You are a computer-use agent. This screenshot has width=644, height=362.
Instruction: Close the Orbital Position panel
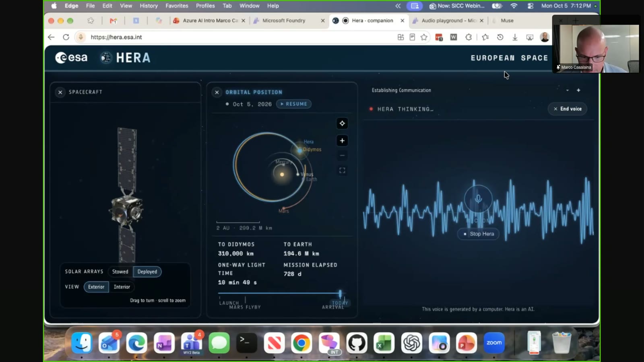tap(217, 92)
